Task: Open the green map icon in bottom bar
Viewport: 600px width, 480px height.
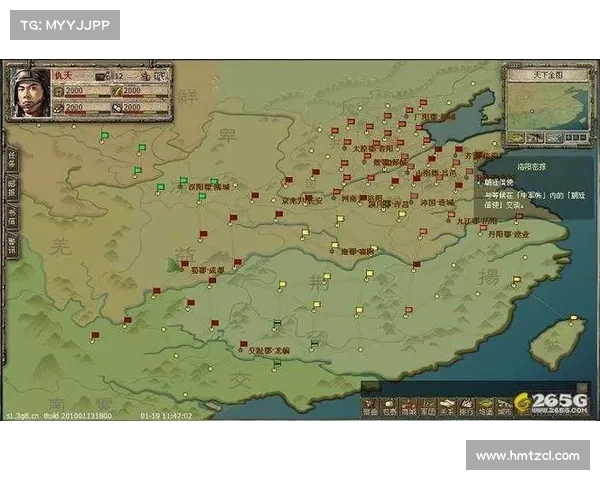Action: click(485, 407)
